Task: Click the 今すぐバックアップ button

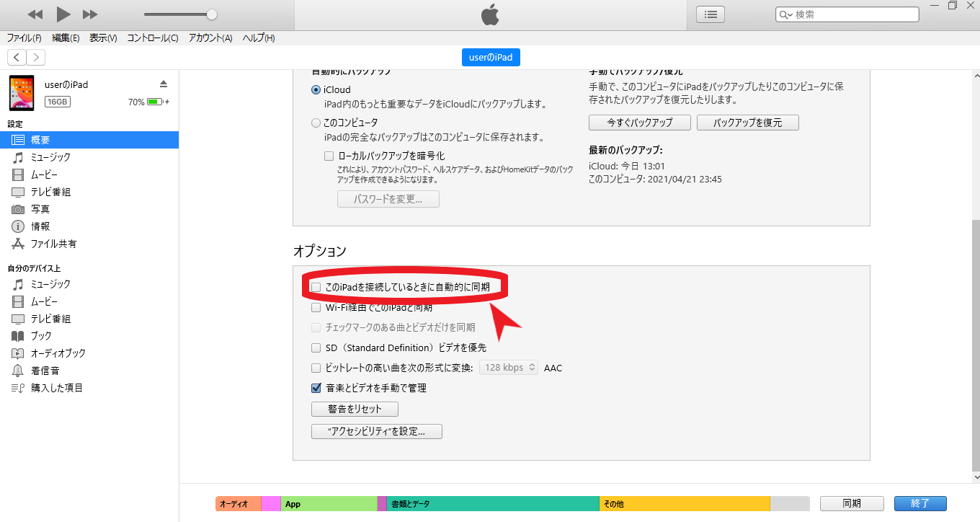Action: click(x=640, y=123)
